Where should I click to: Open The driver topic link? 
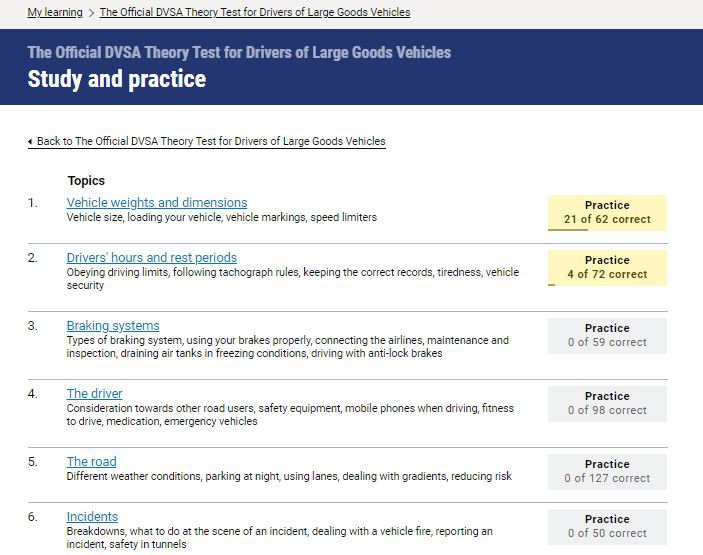tap(94, 393)
